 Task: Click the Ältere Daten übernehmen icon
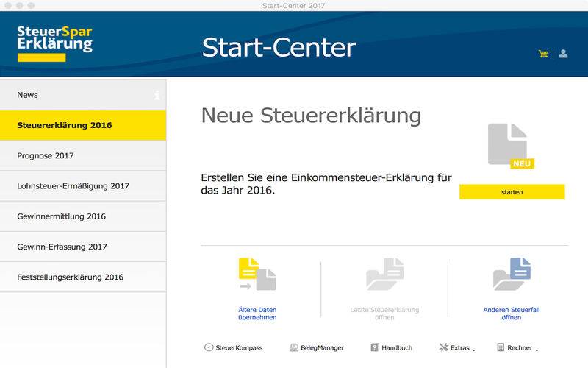point(257,274)
